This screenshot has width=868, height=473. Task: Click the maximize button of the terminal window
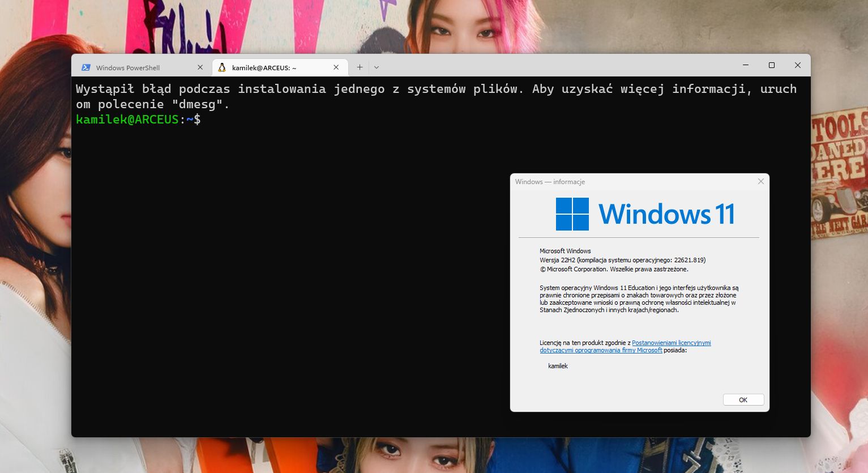click(771, 65)
